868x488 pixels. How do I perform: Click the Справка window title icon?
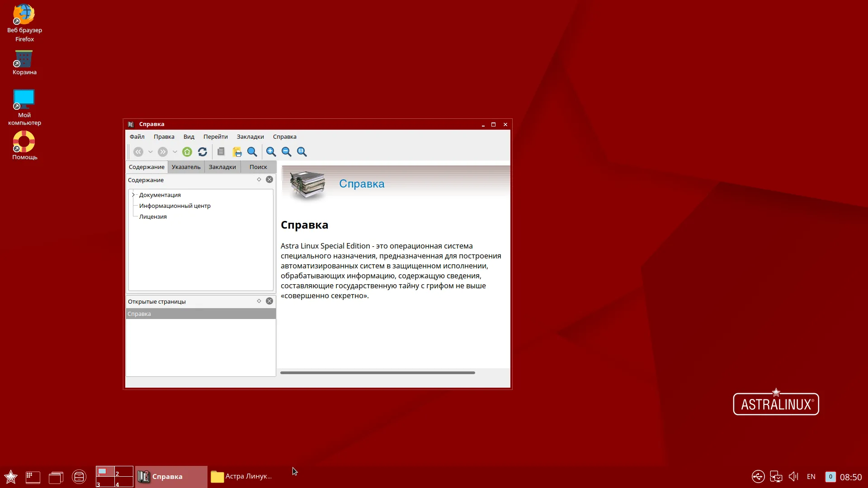tap(131, 124)
